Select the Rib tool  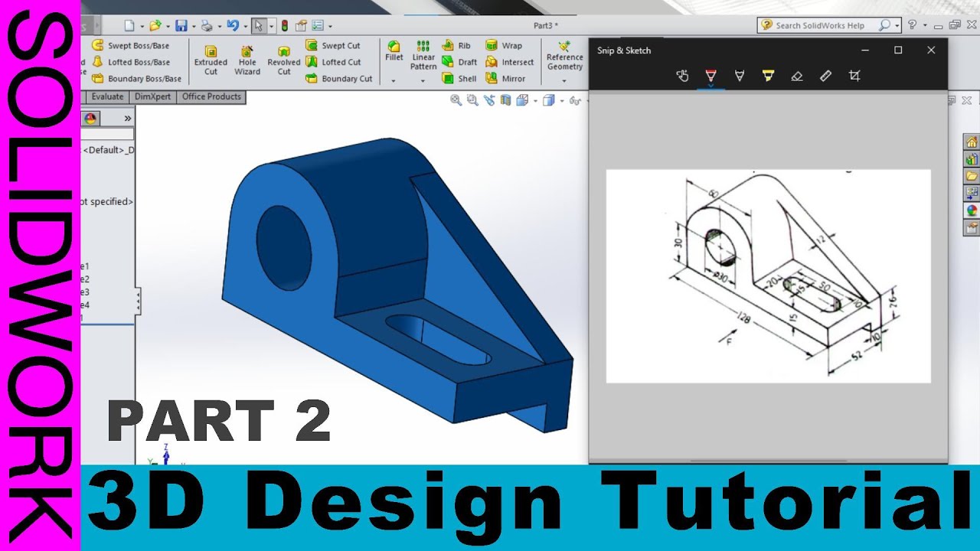(x=456, y=46)
